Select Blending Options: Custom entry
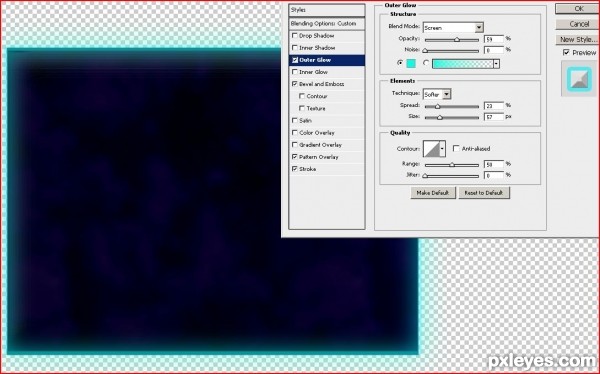 (327, 24)
